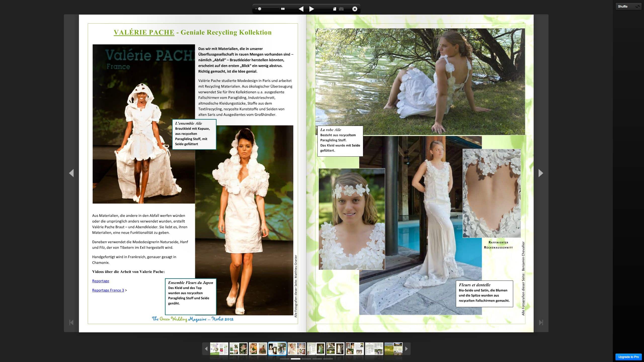The image size is (644, 362).
Task: Open first thumbnail with the goat cover
Action: click(219, 349)
